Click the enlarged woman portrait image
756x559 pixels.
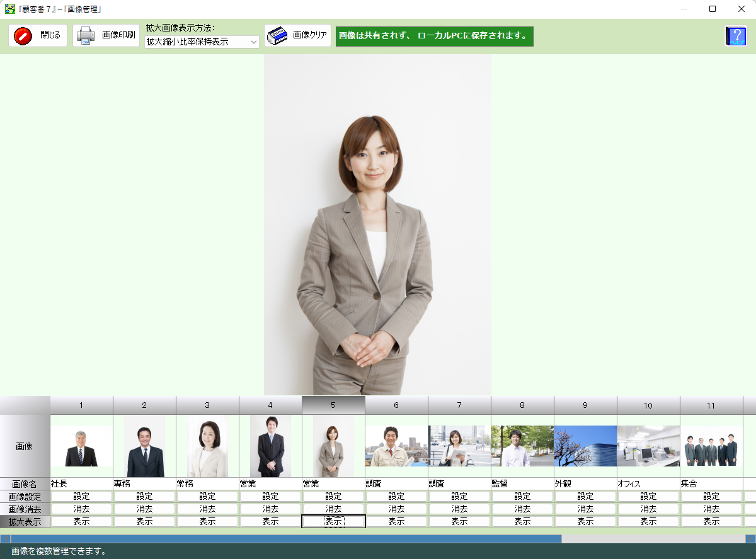(x=377, y=225)
